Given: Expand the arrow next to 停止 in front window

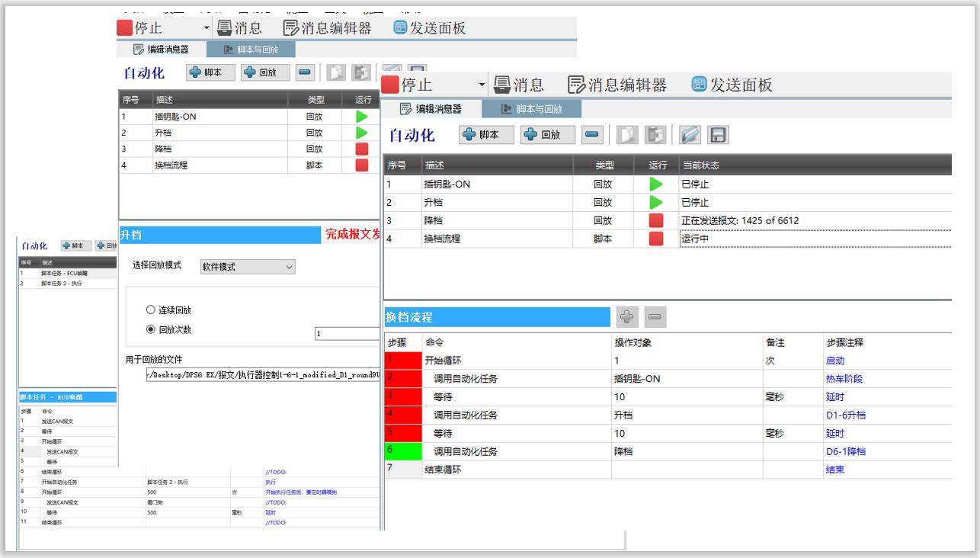Looking at the screenshot, I should [x=482, y=85].
